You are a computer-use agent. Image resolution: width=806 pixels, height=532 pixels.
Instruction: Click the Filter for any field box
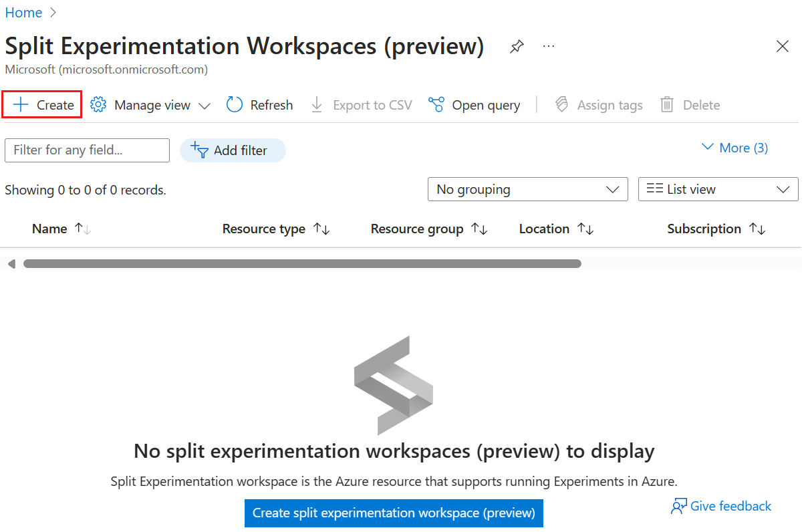click(87, 150)
